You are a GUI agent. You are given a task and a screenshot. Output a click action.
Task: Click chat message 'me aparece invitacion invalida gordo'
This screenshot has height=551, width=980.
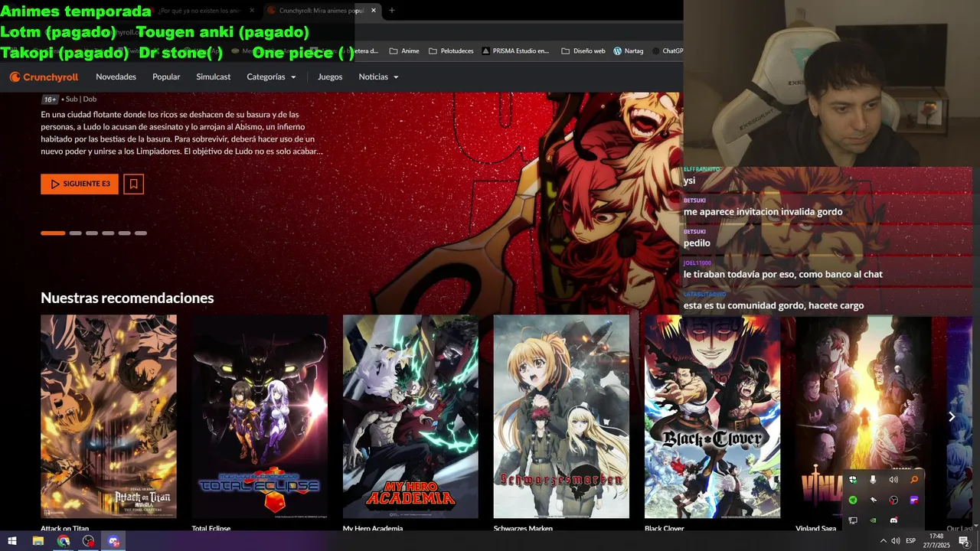[763, 212]
